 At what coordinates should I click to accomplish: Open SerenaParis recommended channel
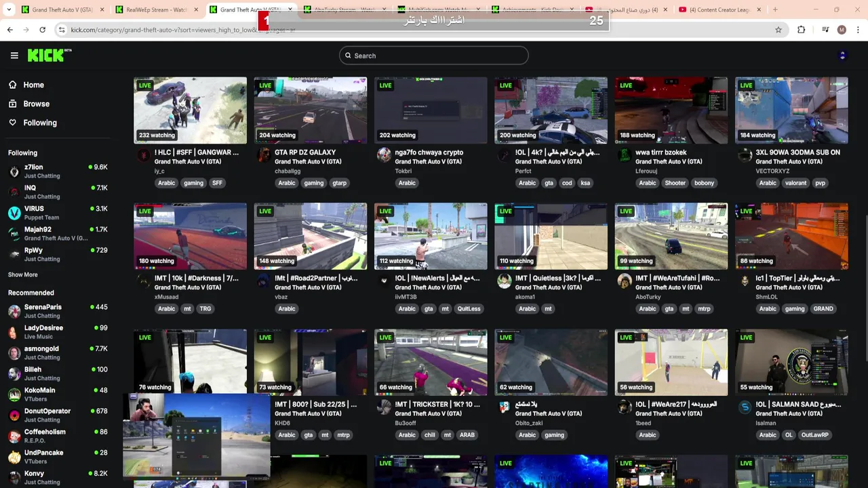[58, 311]
